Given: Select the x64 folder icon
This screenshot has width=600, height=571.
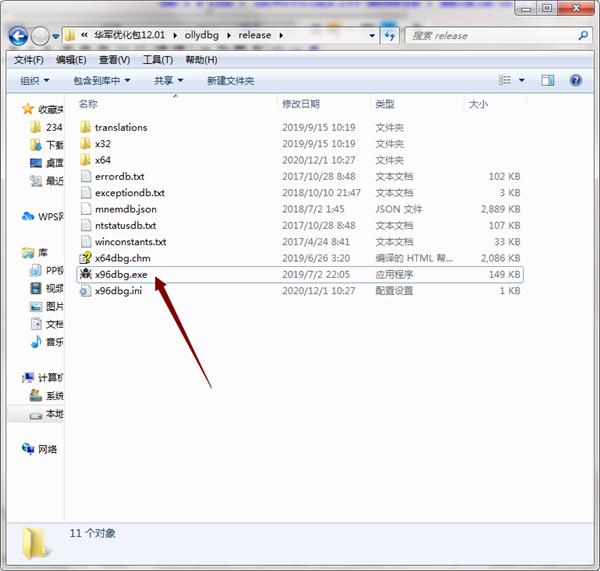Looking at the screenshot, I should coord(85,160).
